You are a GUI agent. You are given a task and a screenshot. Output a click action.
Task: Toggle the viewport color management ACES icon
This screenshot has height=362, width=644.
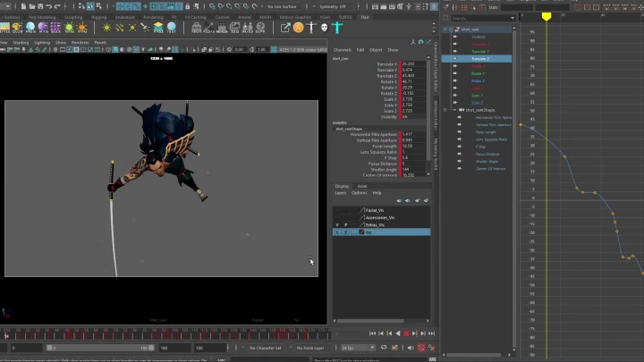coord(274,50)
